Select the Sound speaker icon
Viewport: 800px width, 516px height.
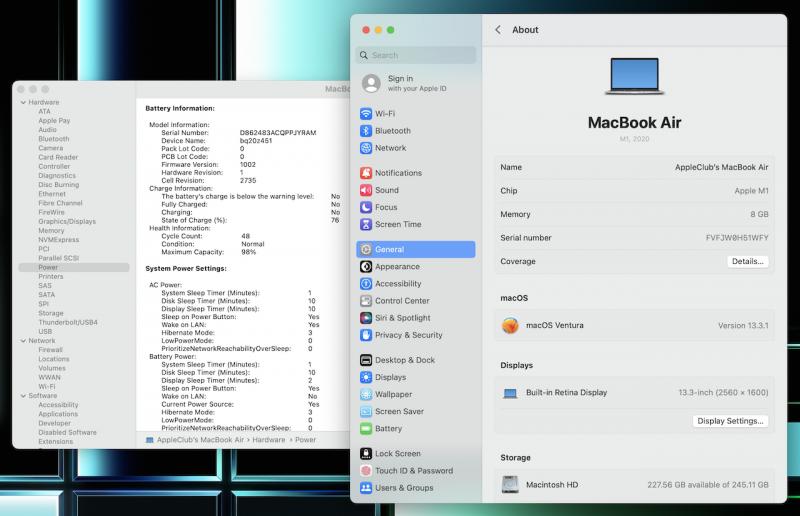pos(366,190)
